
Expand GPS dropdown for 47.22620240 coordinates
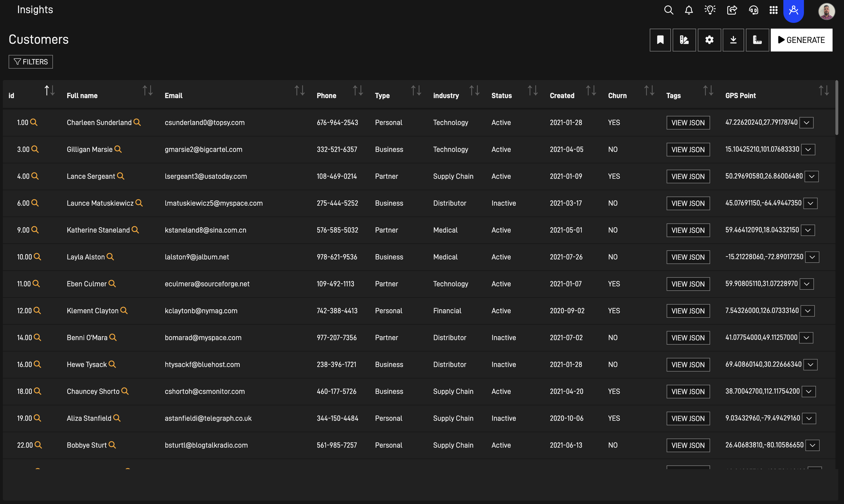(x=806, y=123)
